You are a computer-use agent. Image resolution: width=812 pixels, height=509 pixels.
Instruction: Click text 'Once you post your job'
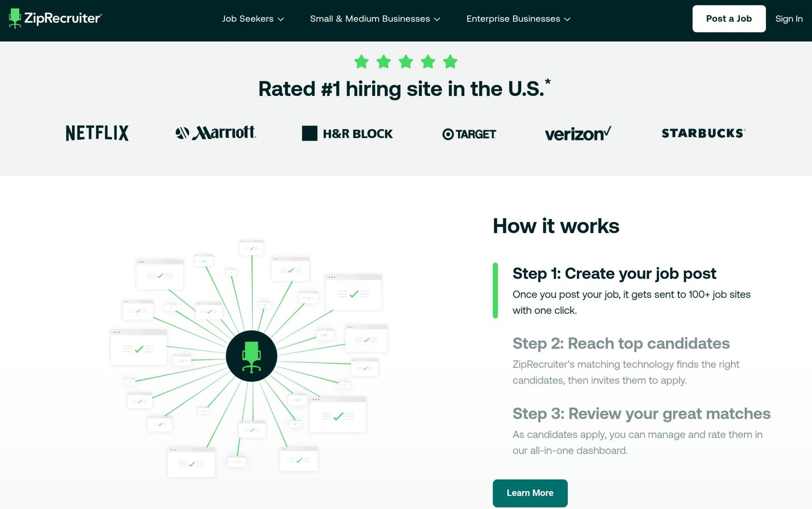[565, 295]
